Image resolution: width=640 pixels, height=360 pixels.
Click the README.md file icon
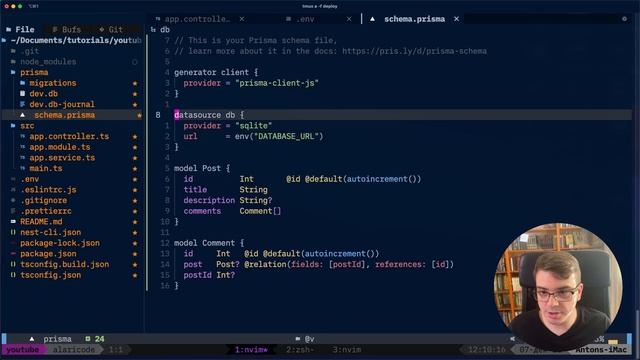pyautogui.click(x=13, y=221)
